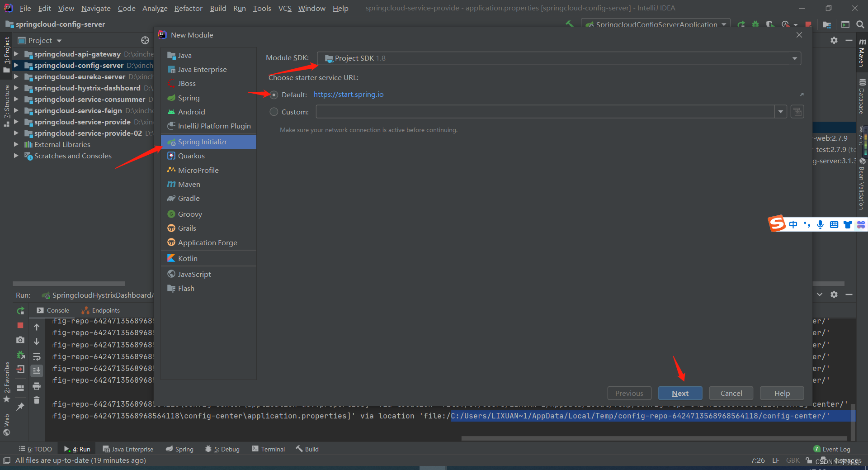Click the lock icon in status bar
Viewport: 868px width, 470px height.
(809, 461)
